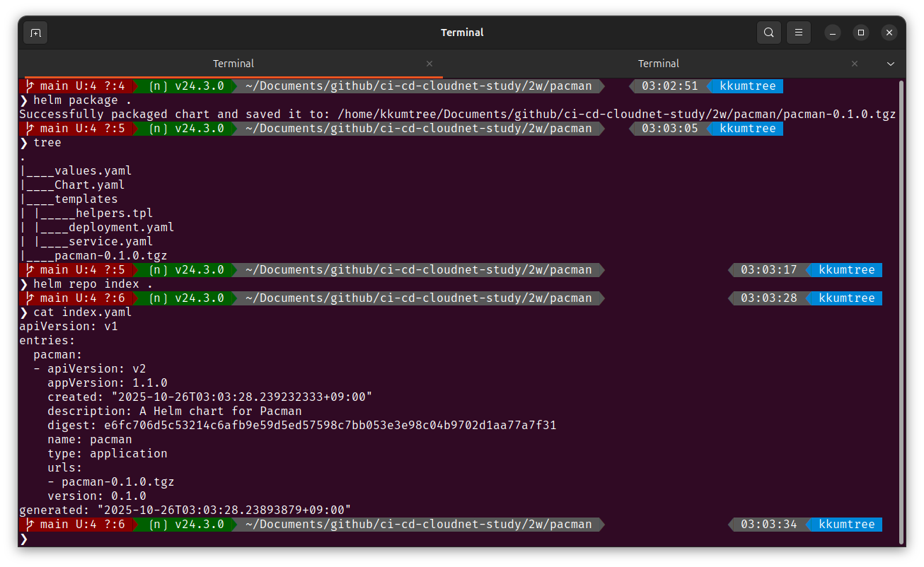Click the 'cat index.yaml' command
Image resolution: width=924 pixels, height=567 pixels.
point(82,312)
